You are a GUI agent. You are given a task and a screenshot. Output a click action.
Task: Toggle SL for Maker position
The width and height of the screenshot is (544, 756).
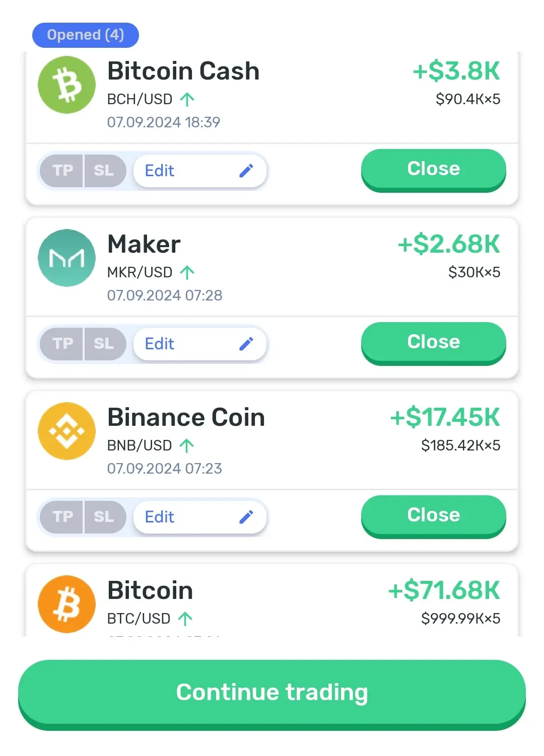coord(105,344)
